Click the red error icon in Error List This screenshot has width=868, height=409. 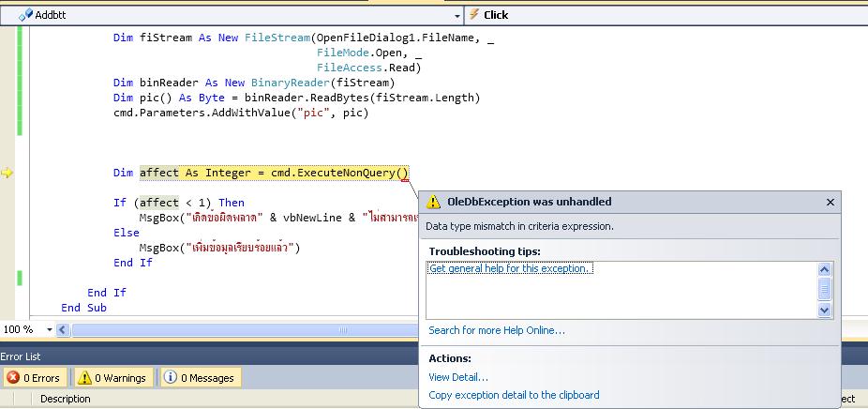[x=13, y=378]
